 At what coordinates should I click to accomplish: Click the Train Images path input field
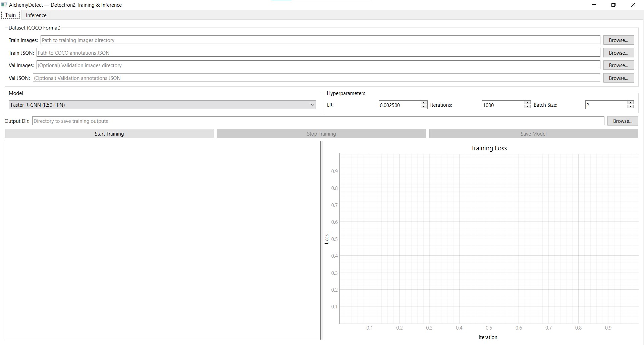pos(235,40)
